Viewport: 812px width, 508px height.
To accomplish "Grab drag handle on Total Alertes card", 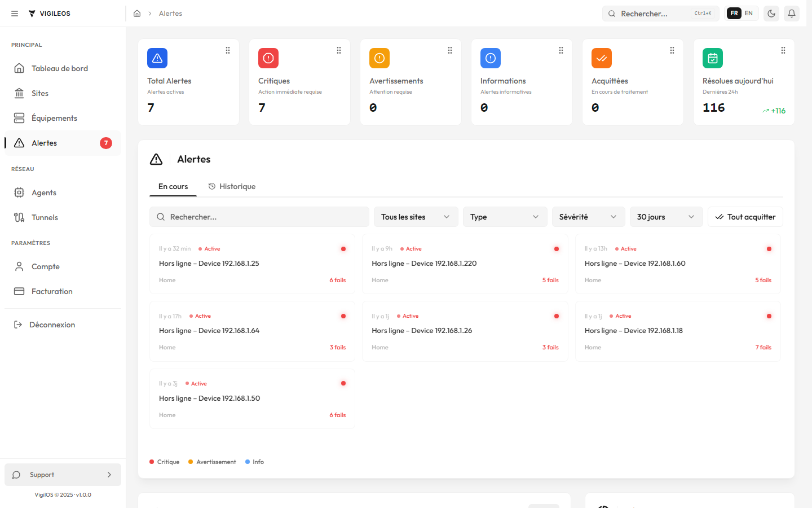I will tap(228, 50).
